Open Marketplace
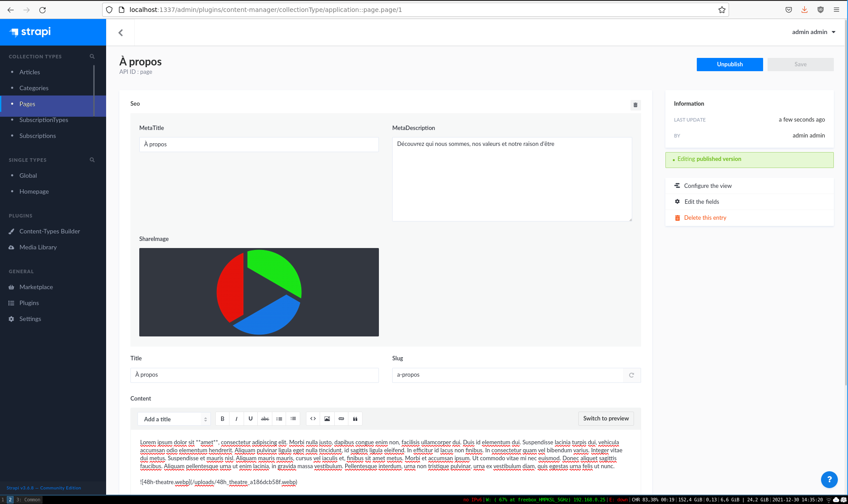The height and width of the screenshot is (504, 848). tap(36, 287)
